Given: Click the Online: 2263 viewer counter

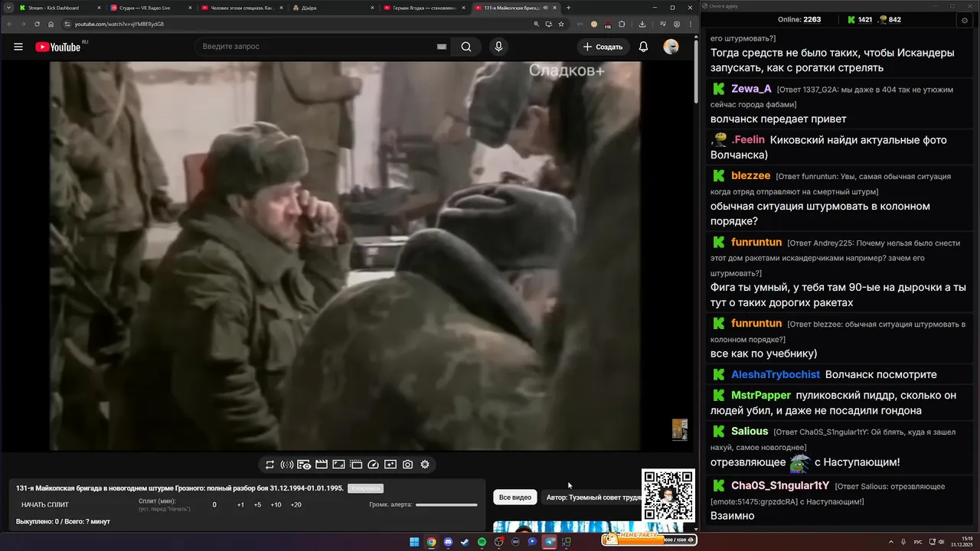Looking at the screenshot, I should [x=799, y=20].
